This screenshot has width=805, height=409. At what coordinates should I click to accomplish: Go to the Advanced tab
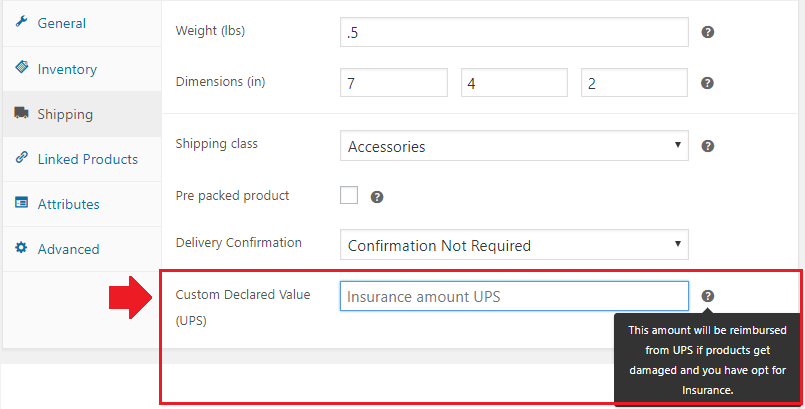pyautogui.click(x=82, y=249)
